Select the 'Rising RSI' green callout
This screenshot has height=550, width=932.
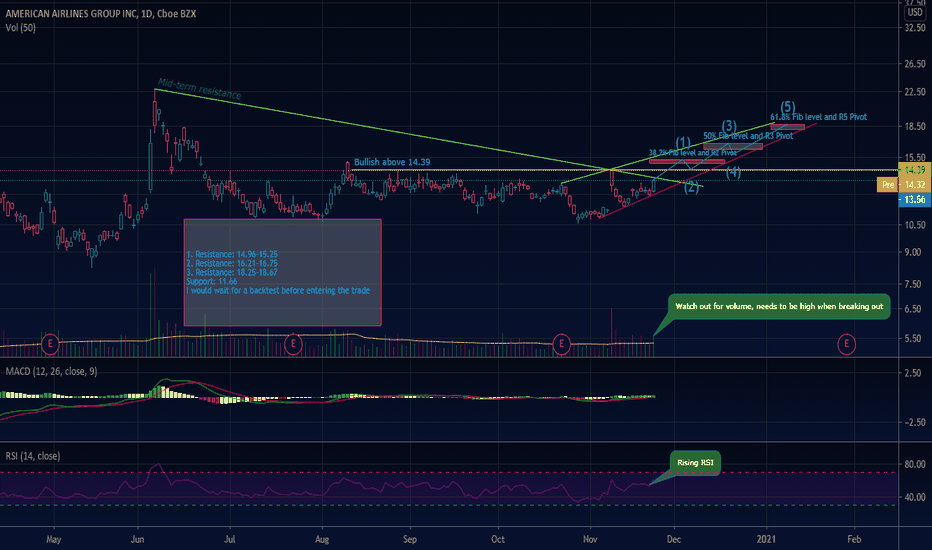coord(695,463)
